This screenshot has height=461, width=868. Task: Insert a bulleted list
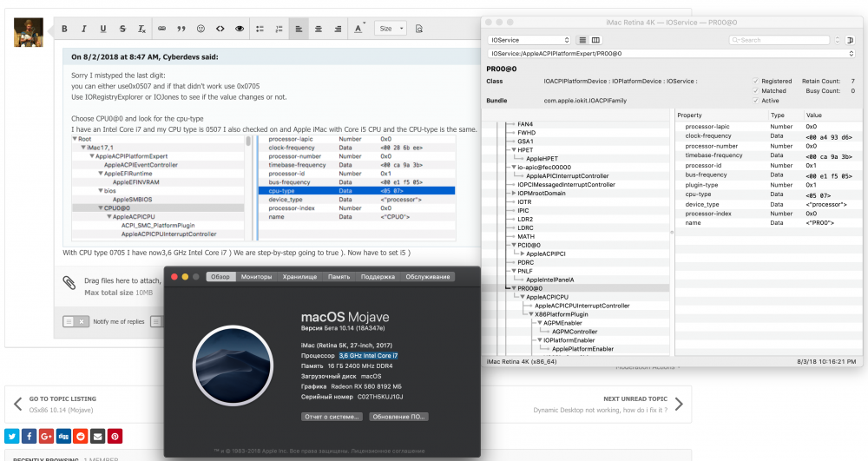260,29
